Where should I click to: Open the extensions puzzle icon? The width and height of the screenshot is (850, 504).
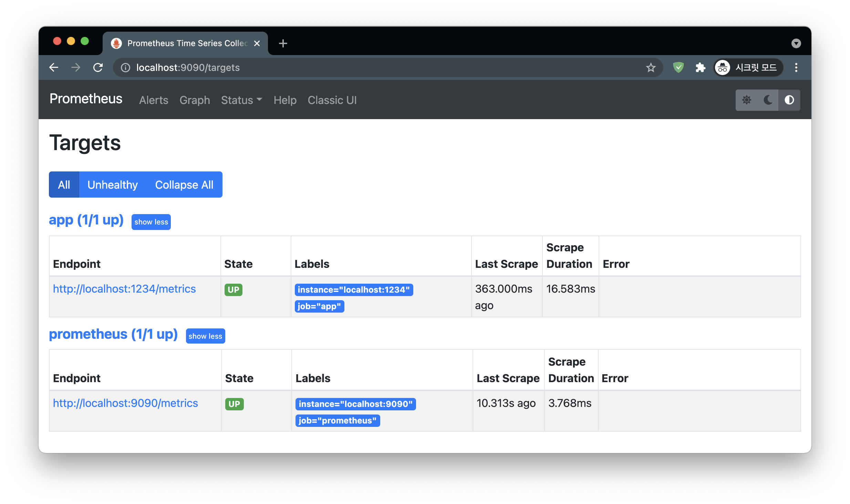click(x=700, y=67)
